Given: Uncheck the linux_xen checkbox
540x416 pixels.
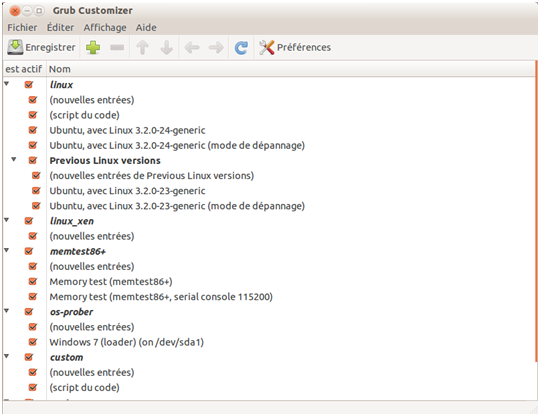Looking at the screenshot, I should click(29, 221).
